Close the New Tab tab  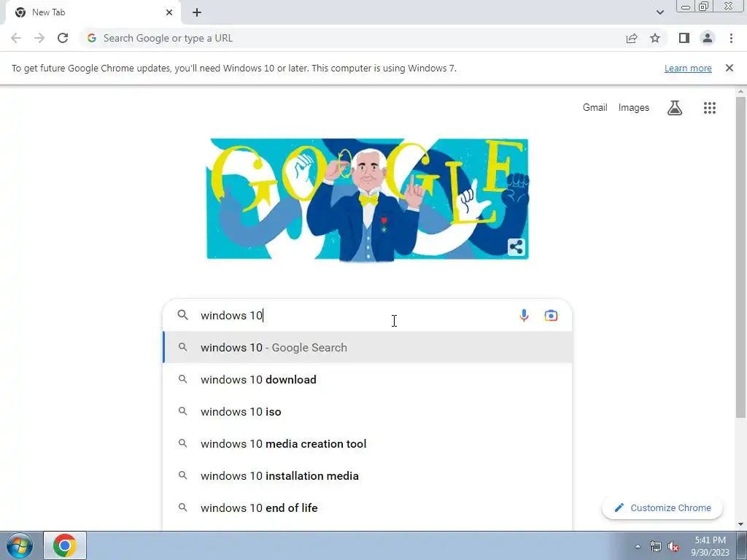click(x=169, y=12)
